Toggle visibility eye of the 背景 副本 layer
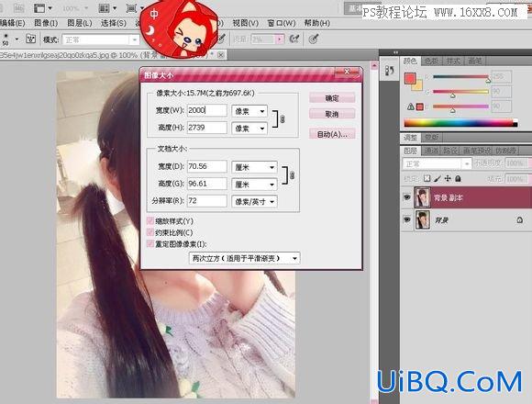 pyautogui.click(x=407, y=197)
